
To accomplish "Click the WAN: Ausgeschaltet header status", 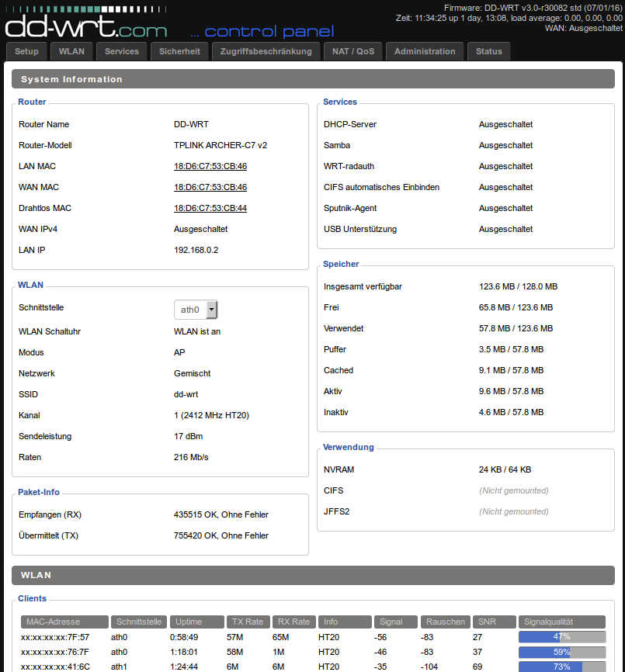I will point(584,28).
